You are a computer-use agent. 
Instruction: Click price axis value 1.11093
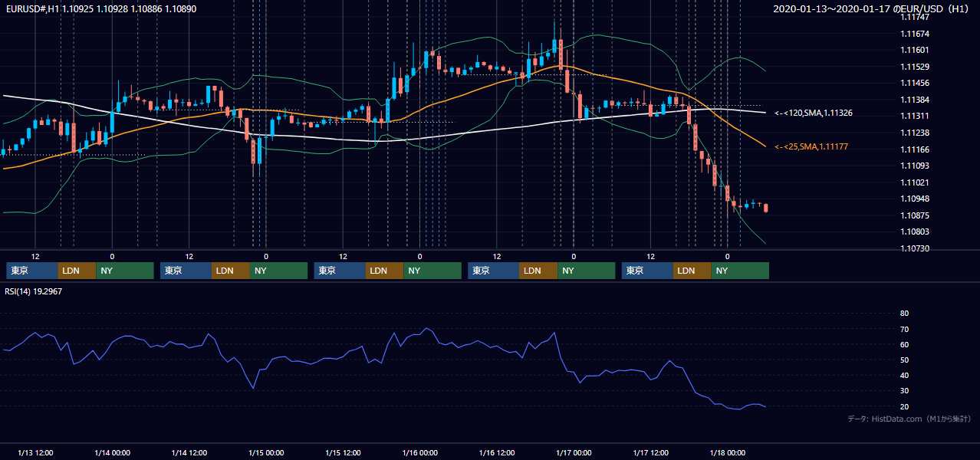click(915, 166)
